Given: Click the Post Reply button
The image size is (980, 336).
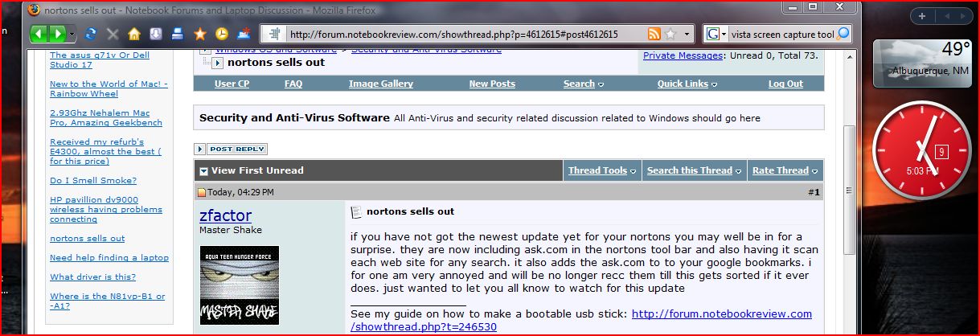Looking at the screenshot, I should point(237,149).
